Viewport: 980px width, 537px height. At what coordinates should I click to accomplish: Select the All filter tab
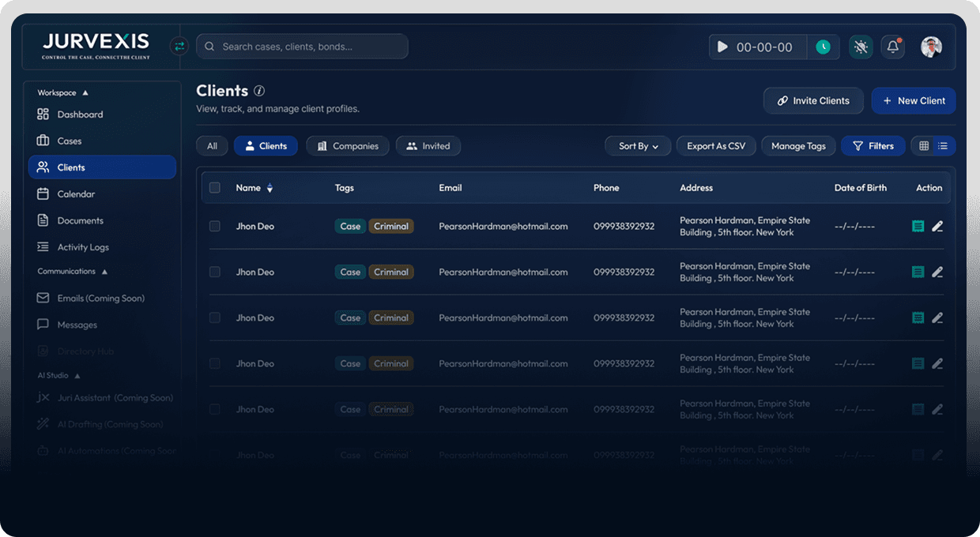[x=212, y=146]
